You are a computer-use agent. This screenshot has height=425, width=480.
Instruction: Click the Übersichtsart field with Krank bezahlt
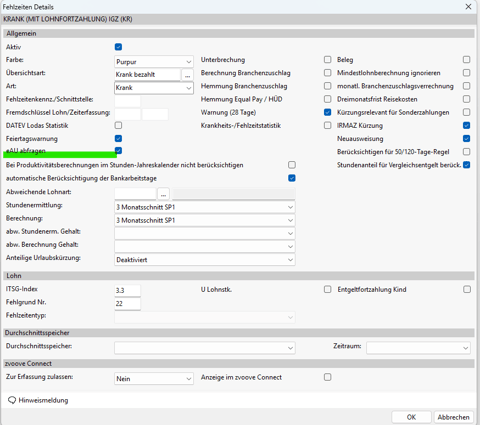pyautogui.click(x=147, y=75)
